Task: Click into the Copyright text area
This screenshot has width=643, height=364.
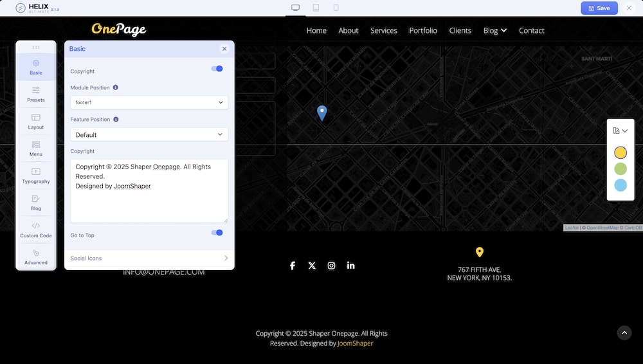Action: tap(149, 199)
